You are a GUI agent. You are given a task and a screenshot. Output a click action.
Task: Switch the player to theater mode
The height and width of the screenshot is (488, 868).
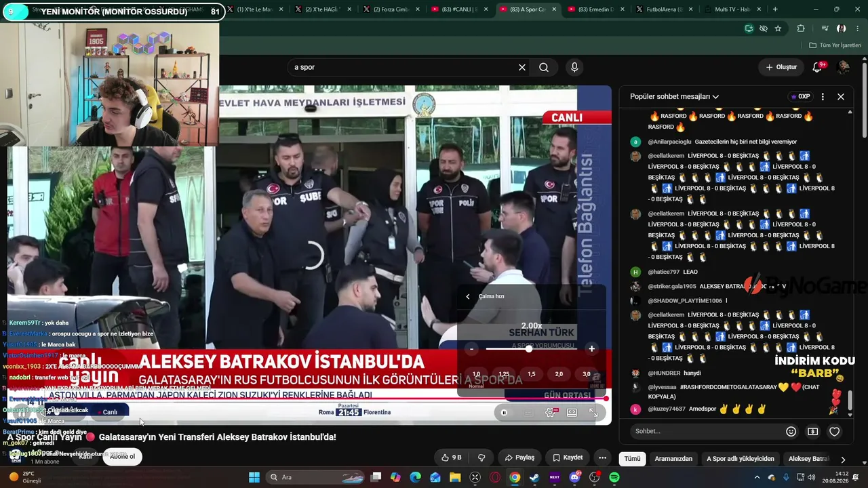(572, 412)
